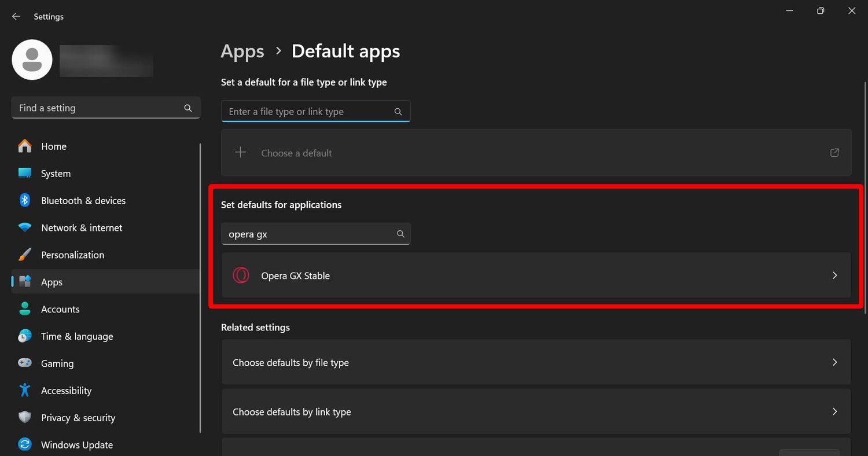868x456 pixels.
Task: Click the back arrow in Settings
Action: [16, 16]
